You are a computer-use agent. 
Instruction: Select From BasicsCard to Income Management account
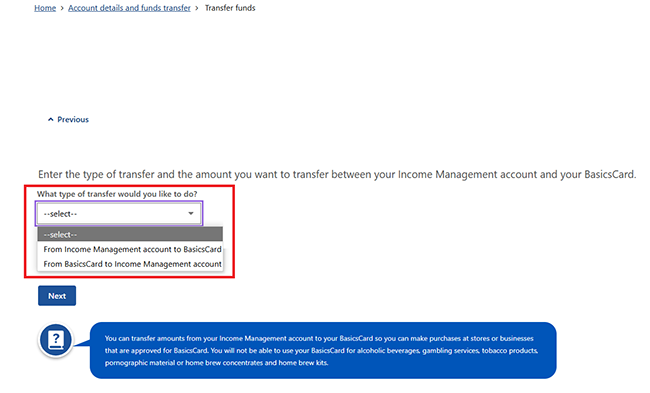coord(130,264)
